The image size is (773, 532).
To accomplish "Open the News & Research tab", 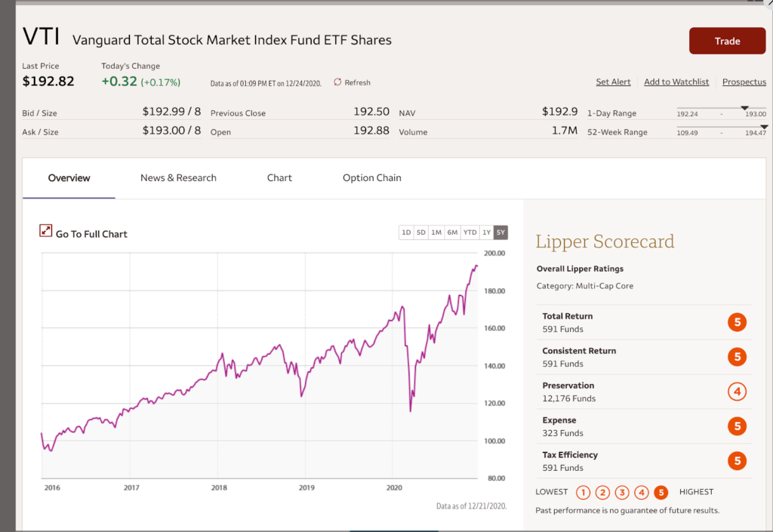I will click(178, 178).
